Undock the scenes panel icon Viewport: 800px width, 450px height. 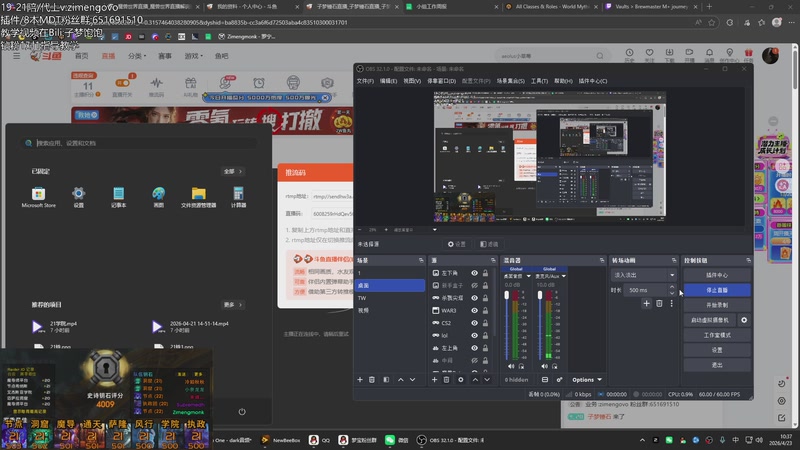point(421,260)
